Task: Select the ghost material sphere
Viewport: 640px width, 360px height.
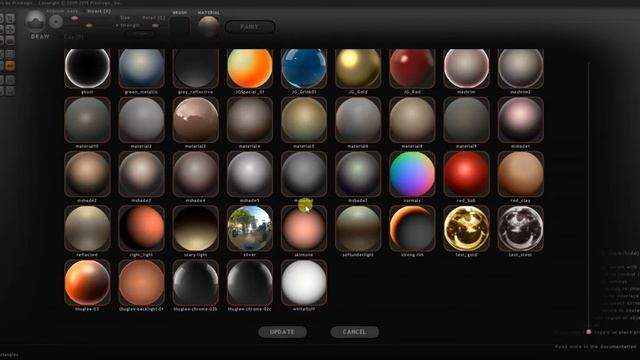Action: click(x=87, y=68)
